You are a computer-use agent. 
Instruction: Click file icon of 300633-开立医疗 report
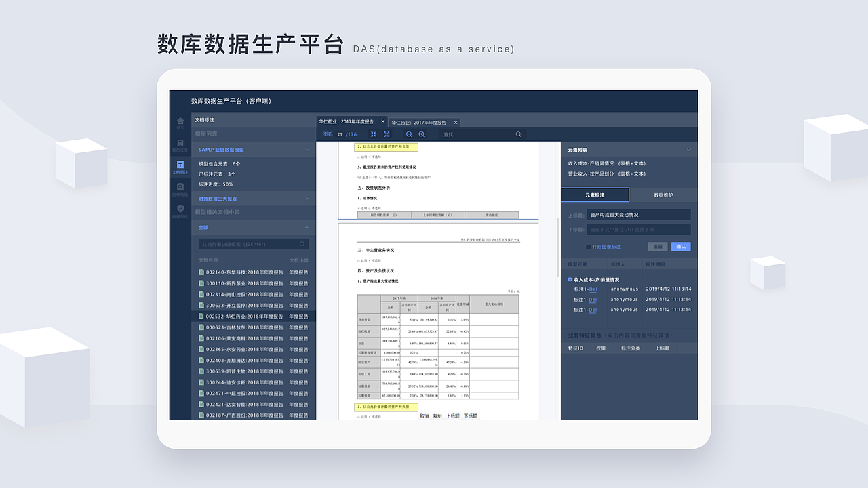pyautogui.click(x=201, y=306)
